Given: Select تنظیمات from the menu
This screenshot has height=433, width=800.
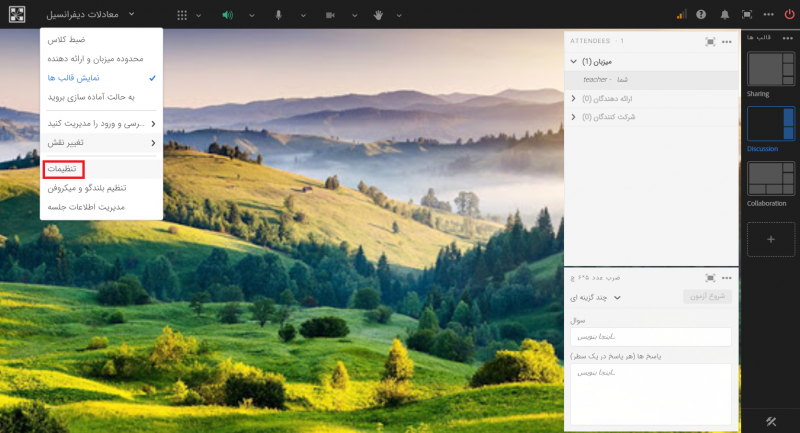Looking at the screenshot, I should click(x=63, y=170).
